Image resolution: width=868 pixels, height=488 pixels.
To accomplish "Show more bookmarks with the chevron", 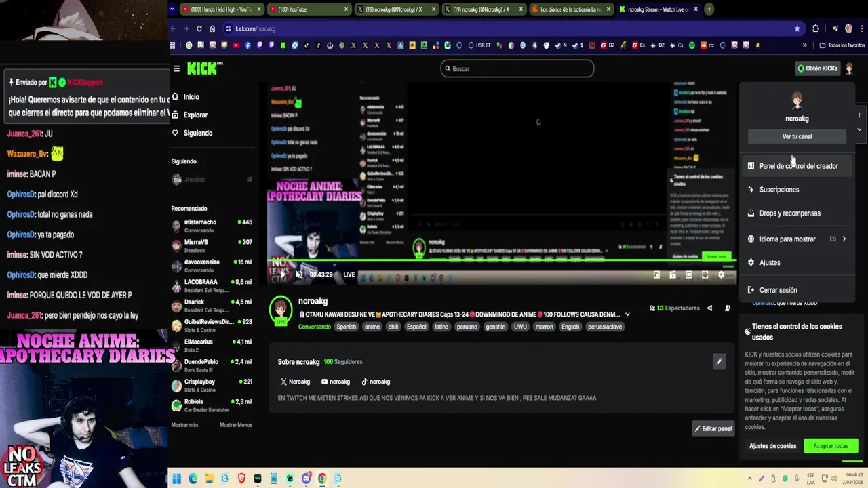I will pyautogui.click(x=805, y=45).
